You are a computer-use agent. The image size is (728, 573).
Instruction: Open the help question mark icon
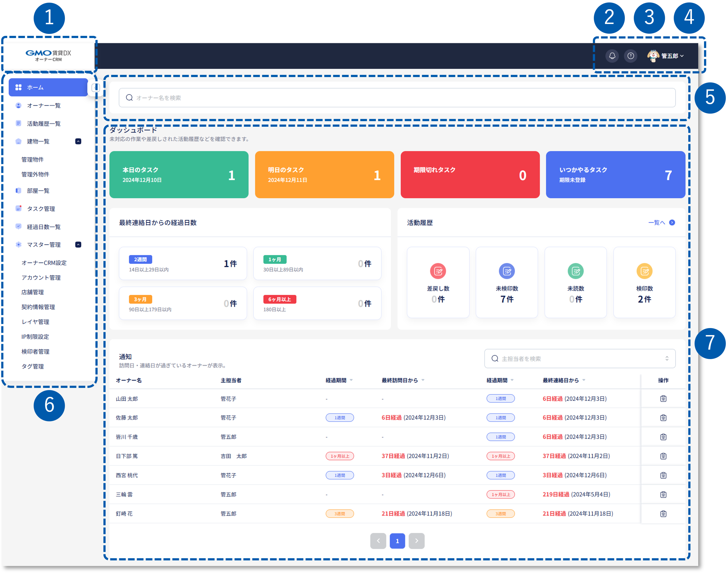coord(631,56)
